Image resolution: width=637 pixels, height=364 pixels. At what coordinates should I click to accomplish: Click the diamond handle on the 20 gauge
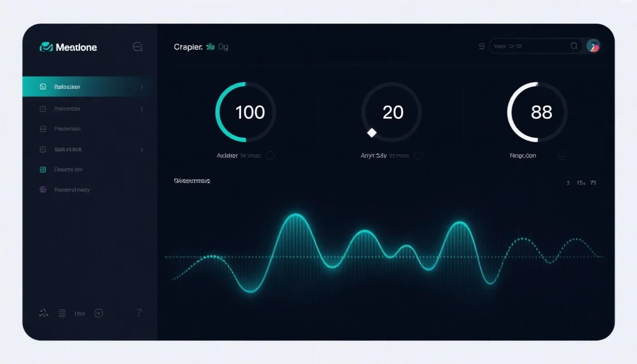372,133
